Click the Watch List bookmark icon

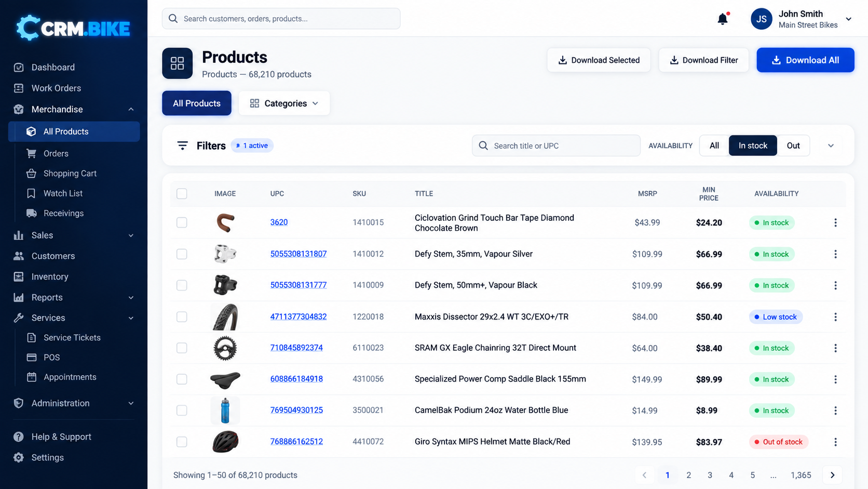(31, 193)
